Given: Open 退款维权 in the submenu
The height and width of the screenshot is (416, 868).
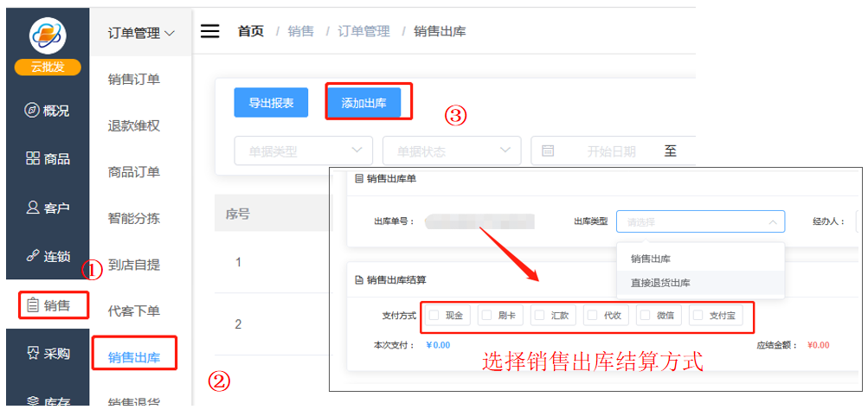Looking at the screenshot, I should click(x=134, y=126).
